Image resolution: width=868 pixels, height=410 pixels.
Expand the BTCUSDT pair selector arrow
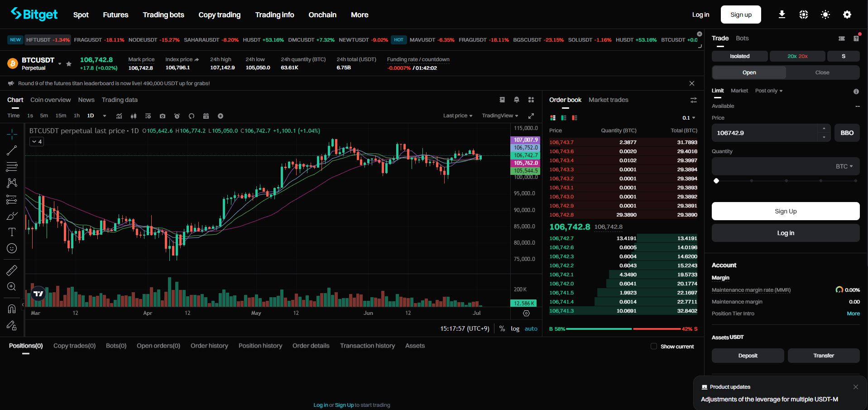coord(60,64)
